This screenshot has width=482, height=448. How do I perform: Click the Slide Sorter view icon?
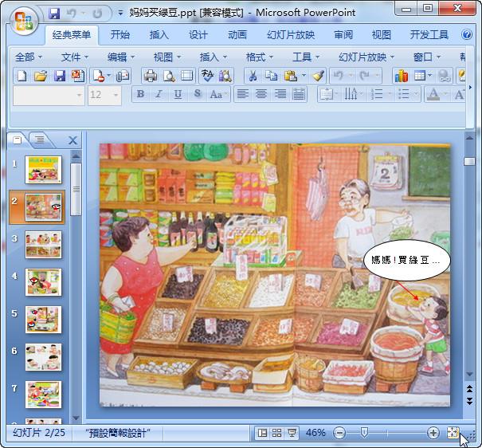[277, 433]
